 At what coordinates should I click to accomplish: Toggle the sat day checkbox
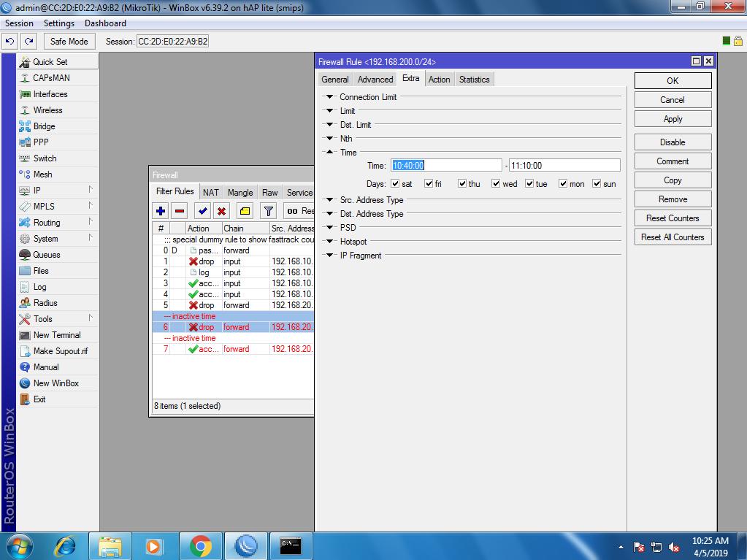[x=395, y=184]
